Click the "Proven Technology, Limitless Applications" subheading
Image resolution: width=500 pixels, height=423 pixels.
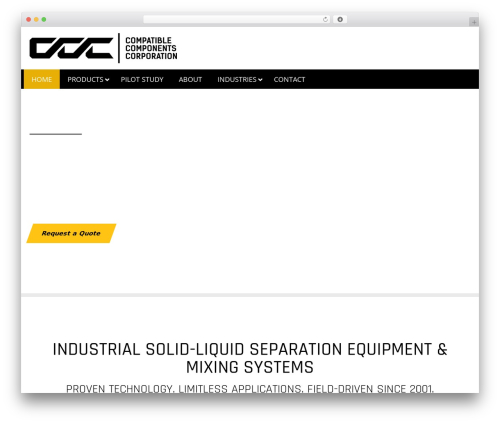(x=250, y=389)
